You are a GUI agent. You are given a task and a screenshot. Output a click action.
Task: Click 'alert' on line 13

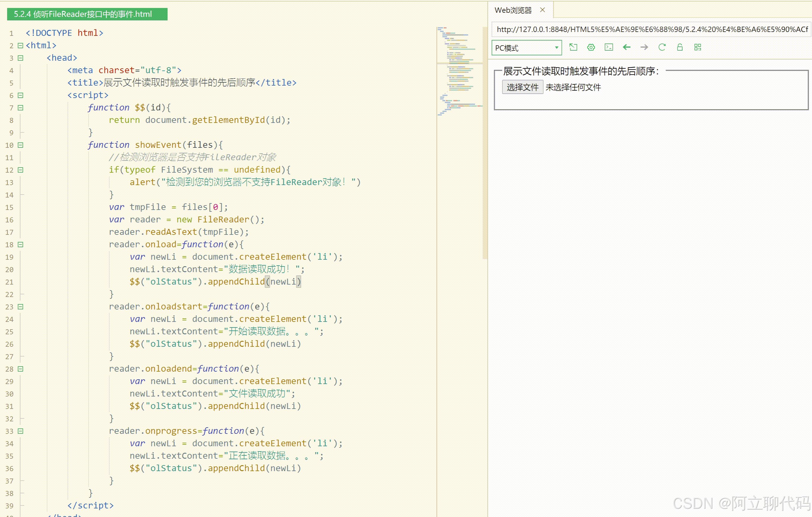click(x=143, y=182)
